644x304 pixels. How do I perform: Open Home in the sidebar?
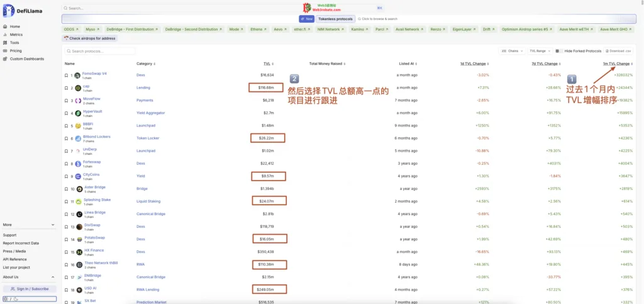point(15,26)
